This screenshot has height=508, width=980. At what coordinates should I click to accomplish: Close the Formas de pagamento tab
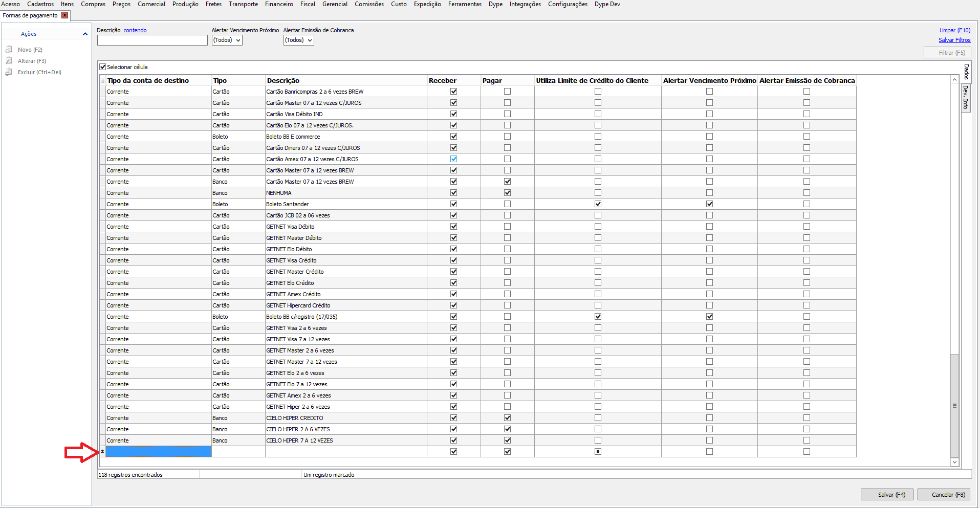tap(64, 15)
